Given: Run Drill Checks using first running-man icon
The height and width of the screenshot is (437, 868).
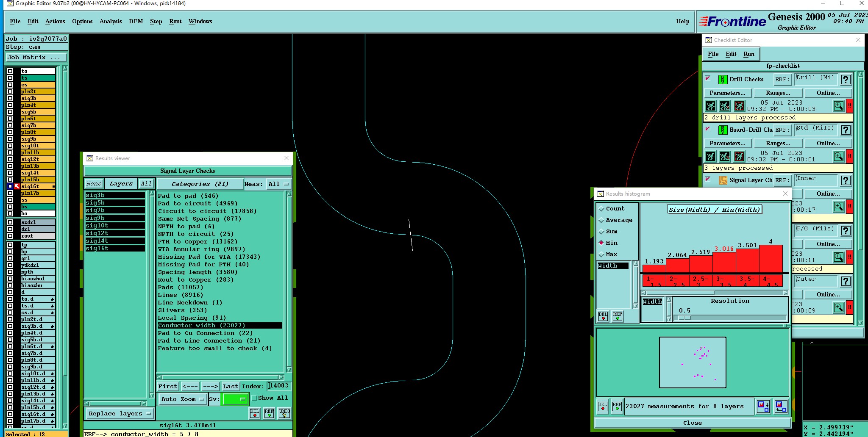Looking at the screenshot, I should pos(711,106).
